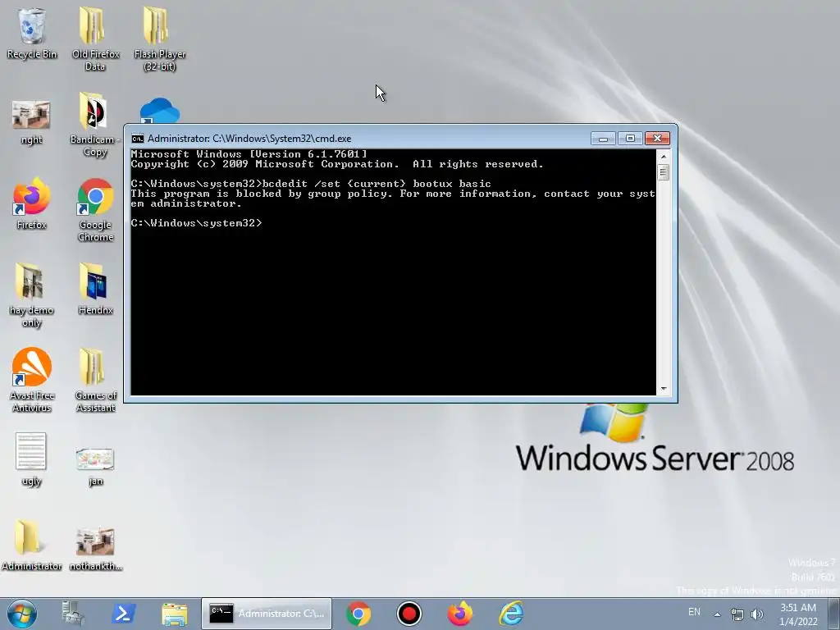Launch the Google Chrome desktop shortcut

point(95,210)
